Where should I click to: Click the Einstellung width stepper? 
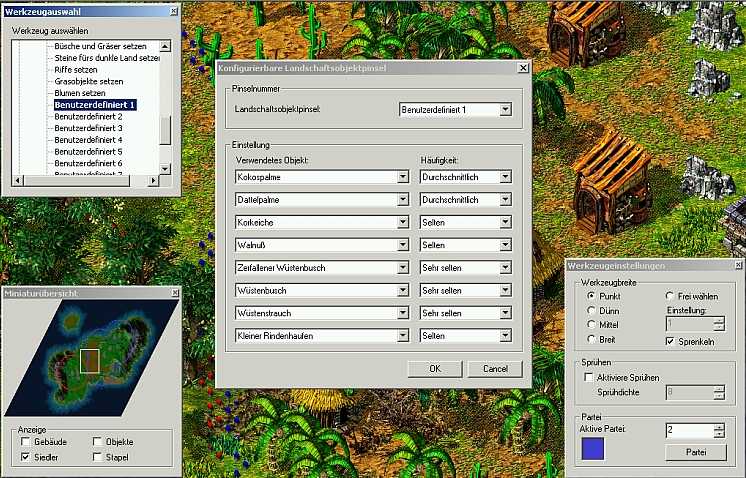tap(719, 324)
